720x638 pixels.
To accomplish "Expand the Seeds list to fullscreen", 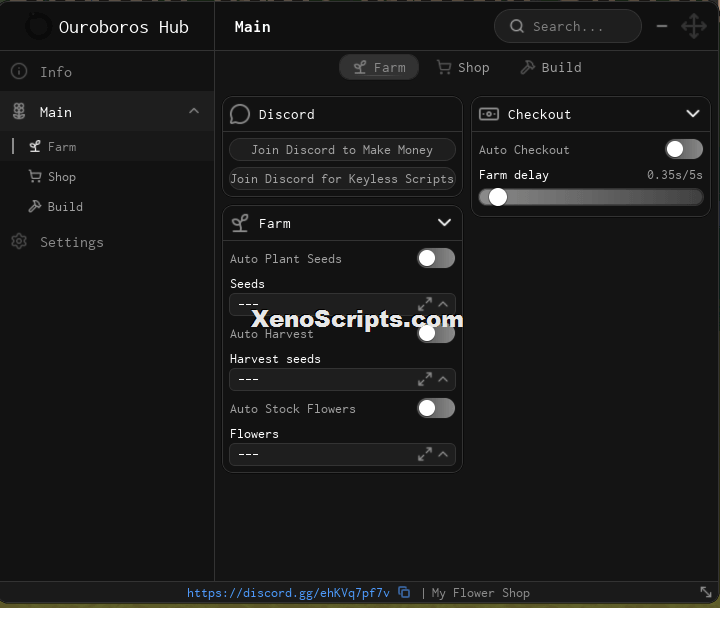I will (x=425, y=304).
